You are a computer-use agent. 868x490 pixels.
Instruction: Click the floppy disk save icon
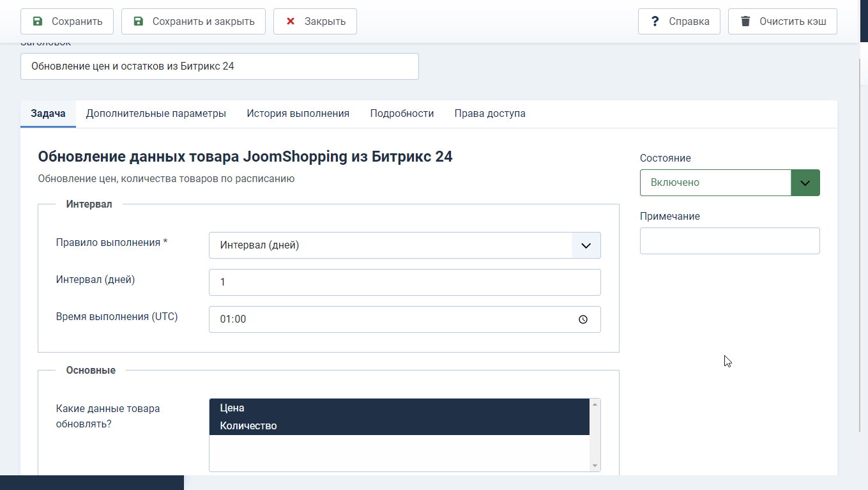click(x=36, y=20)
